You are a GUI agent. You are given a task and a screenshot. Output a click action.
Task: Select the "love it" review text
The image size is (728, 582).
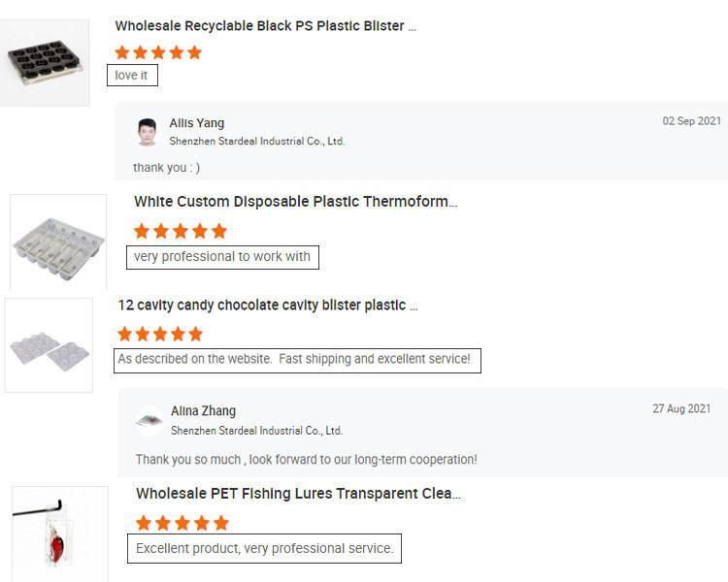click(132, 76)
